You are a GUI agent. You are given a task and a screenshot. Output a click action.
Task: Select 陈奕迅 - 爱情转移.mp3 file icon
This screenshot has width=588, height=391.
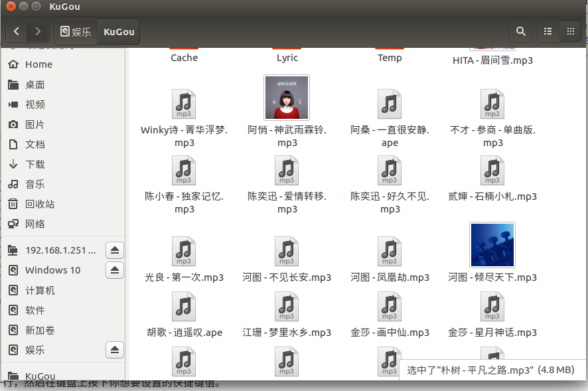[287, 171]
